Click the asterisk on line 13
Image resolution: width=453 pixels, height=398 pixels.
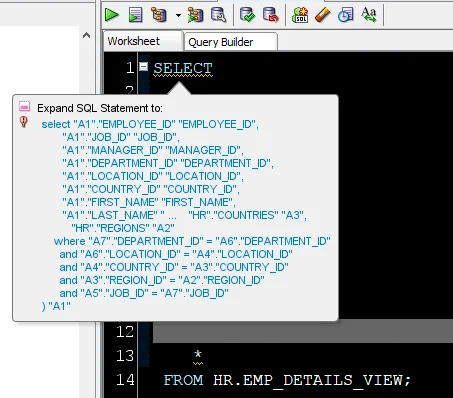pyautogui.click(x=198, y=355)
